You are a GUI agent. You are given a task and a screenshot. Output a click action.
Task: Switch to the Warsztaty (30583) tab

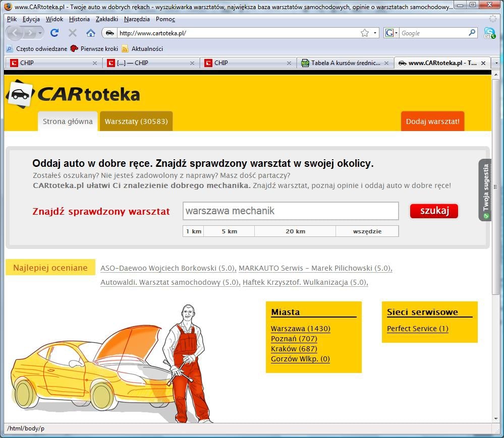[x=136, y=121]
